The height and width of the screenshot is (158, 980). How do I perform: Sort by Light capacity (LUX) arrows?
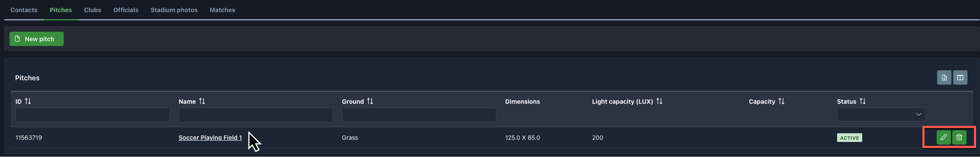point(659,101)
